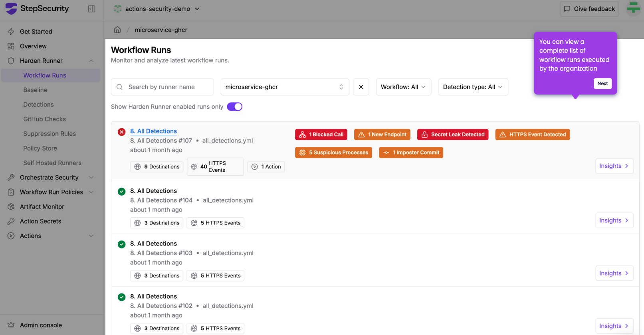The width and height of the screenshot is (644, 335).
Task: Click the Actions play icon in sidebar
Action: [x=11, y=236]
